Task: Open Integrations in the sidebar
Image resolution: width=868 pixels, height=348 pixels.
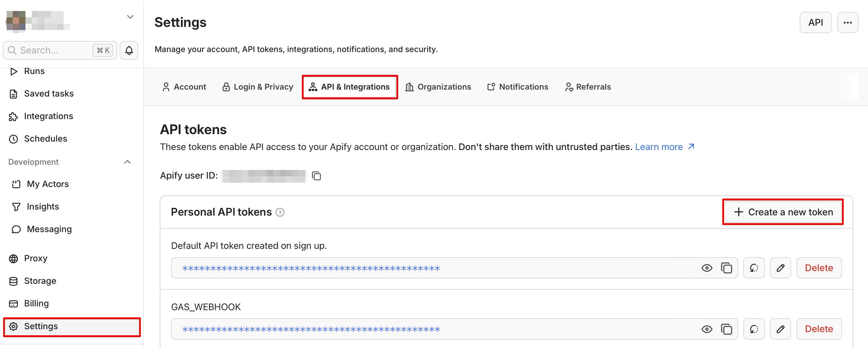Action: 49,116
